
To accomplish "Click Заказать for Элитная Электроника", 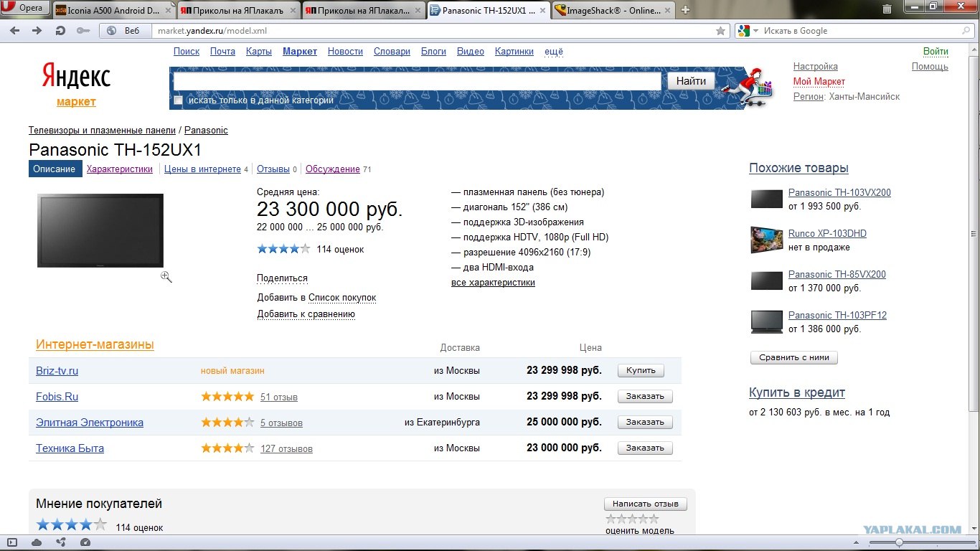I will pos(645,423).
